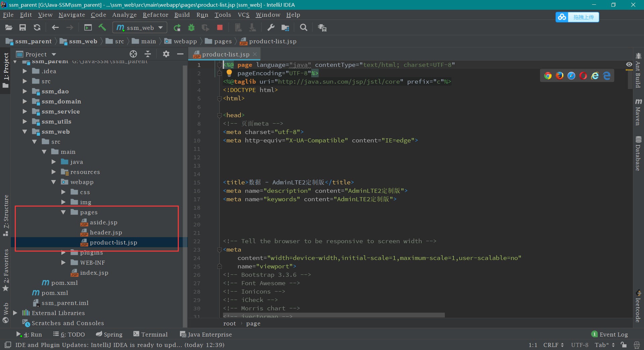Toggle the read-only lock in the status bar
The image size is (644, 350).
[624, 345]
